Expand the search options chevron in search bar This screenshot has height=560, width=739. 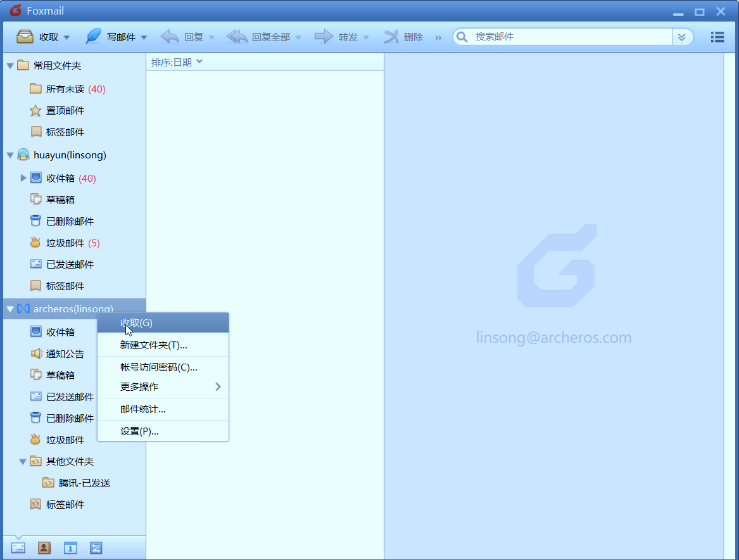coord(683,37)
